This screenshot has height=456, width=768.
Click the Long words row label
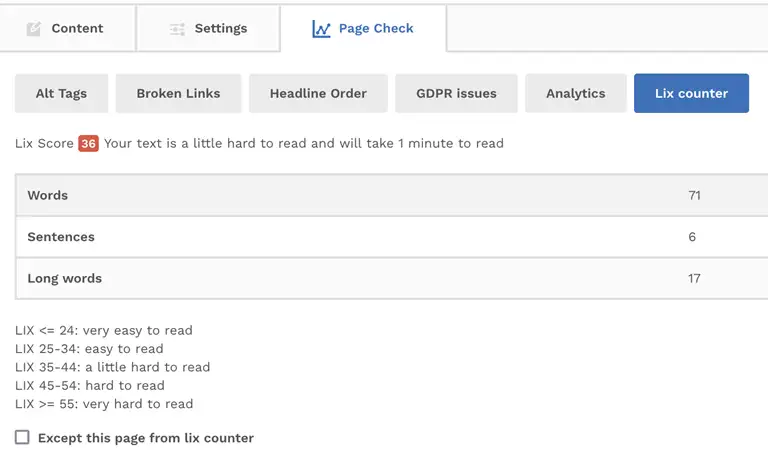click(64, 279)
